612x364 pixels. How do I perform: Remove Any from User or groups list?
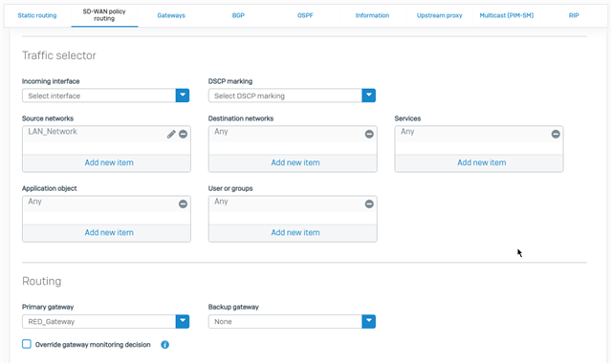click(x=369, y=204)
